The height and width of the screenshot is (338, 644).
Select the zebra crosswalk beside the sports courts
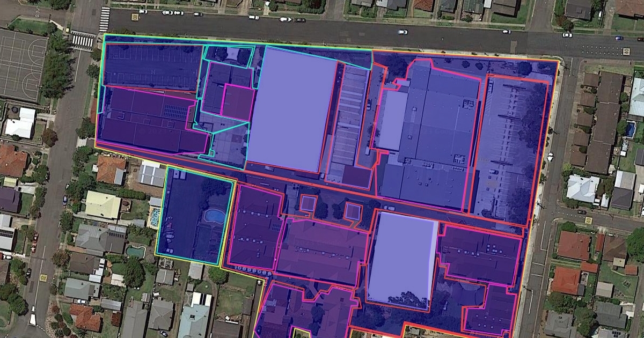coord(82,41)
